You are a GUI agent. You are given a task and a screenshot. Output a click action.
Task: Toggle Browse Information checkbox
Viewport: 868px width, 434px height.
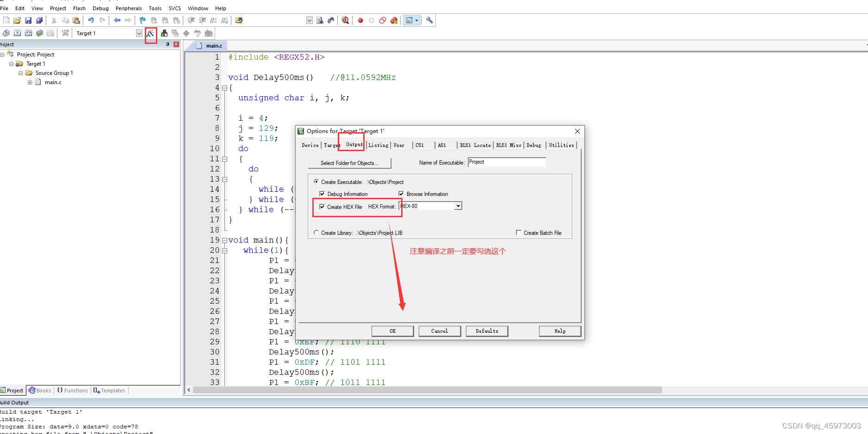[401, 194]
